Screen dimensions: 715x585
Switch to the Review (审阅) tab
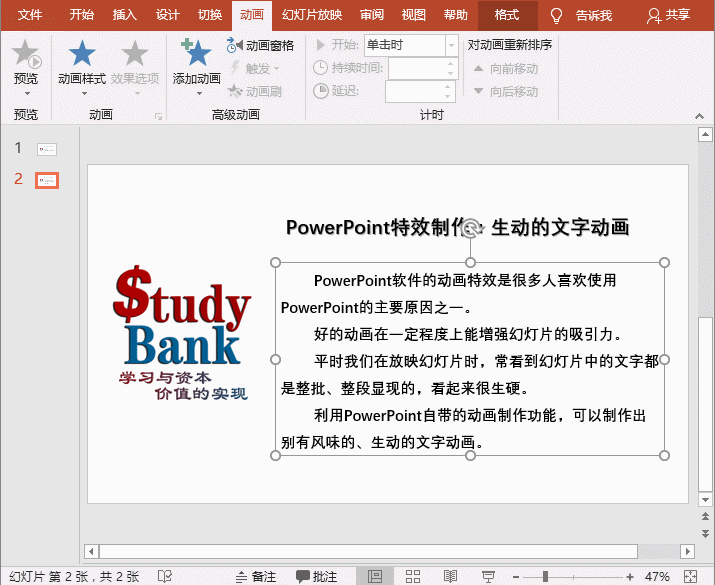click(372, 15)
